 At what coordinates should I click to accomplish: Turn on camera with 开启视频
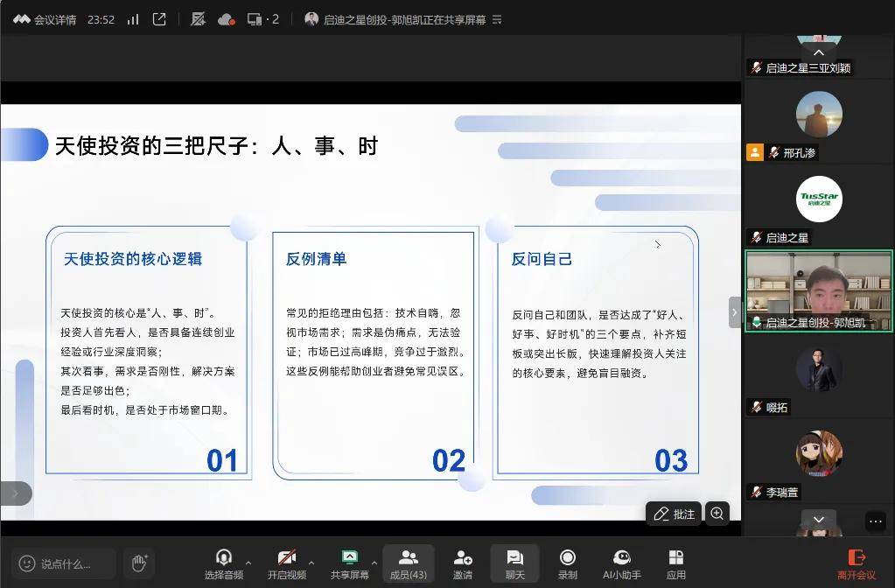click(286, 563)
